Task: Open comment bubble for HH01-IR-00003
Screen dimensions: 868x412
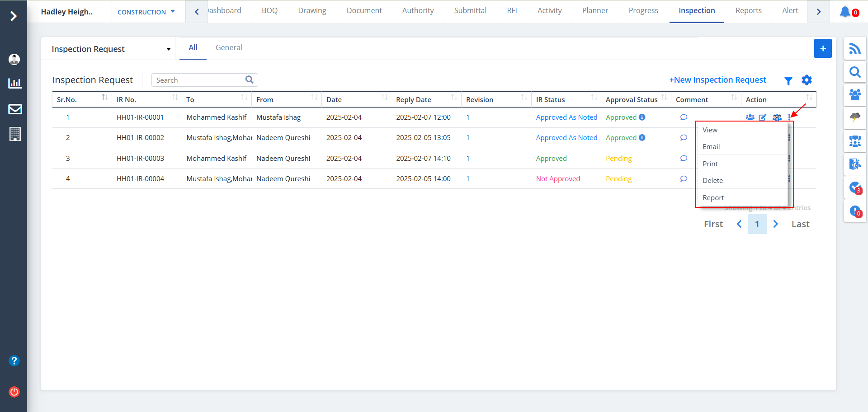Action: point(684,159)
